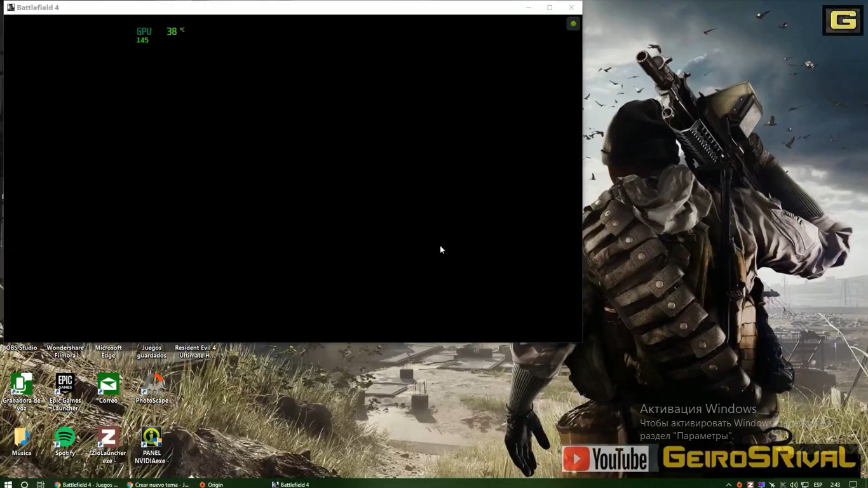Open the volume control in system tray
This screenshot has width=868, height=488.
[x=794, y=485]
